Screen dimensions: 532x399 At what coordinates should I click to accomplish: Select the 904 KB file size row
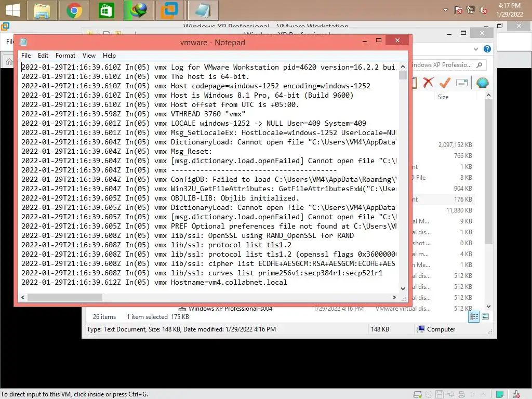(463, 189)
